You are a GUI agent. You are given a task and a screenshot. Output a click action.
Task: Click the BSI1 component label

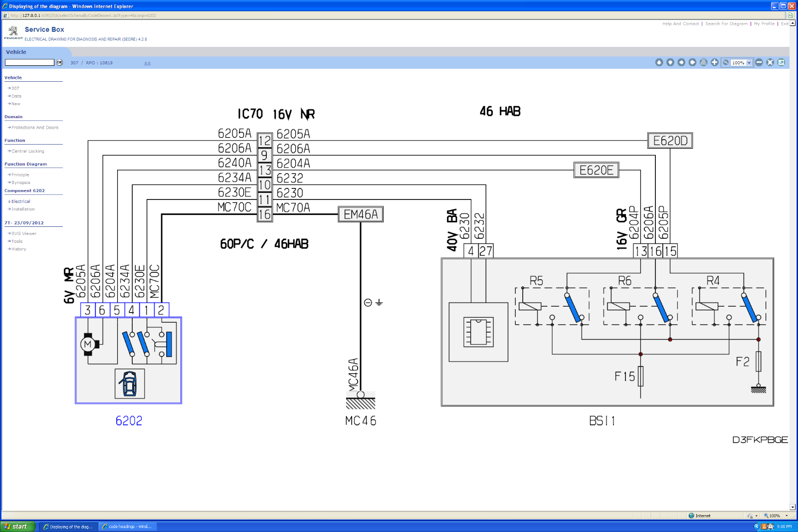point(602,421)
